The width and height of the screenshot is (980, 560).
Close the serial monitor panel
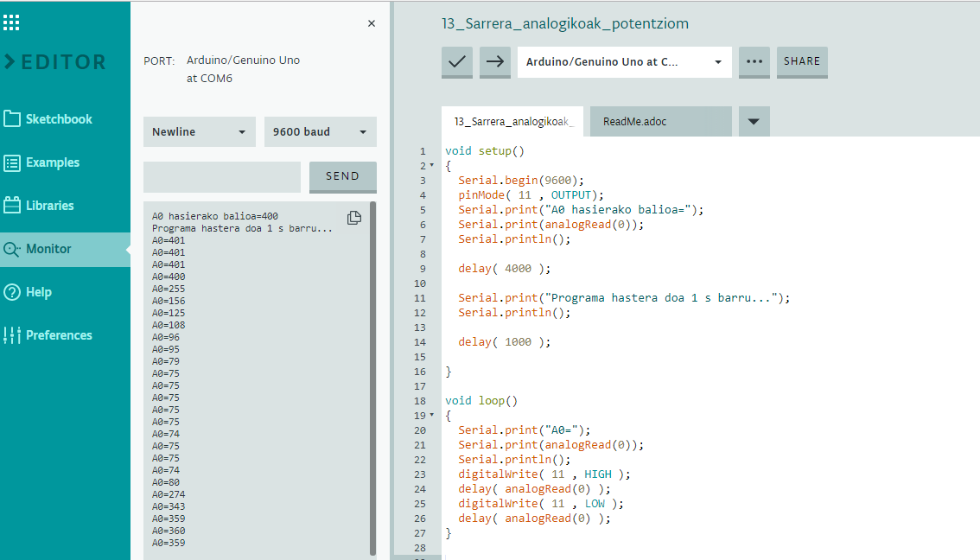(372, 23)
